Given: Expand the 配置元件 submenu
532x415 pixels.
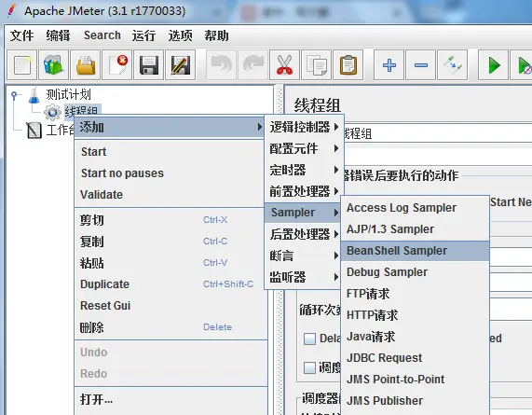Looking at the screenshot, I should (304, 148).
